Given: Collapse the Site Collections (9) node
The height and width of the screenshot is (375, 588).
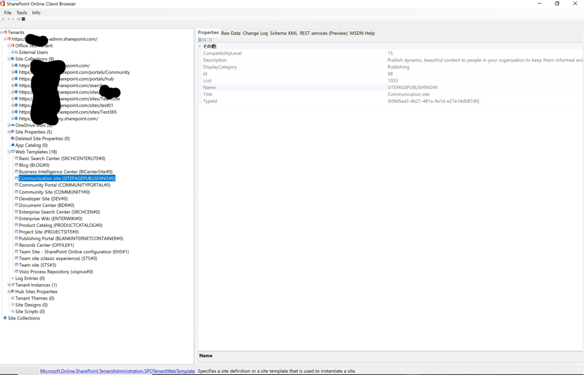Looking at the screenshot, I should [9, 59].
